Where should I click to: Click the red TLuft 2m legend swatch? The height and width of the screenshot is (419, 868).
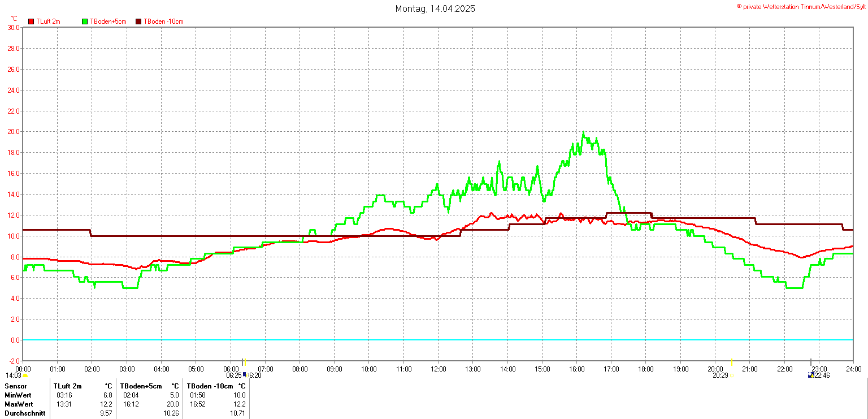[31, 21]
